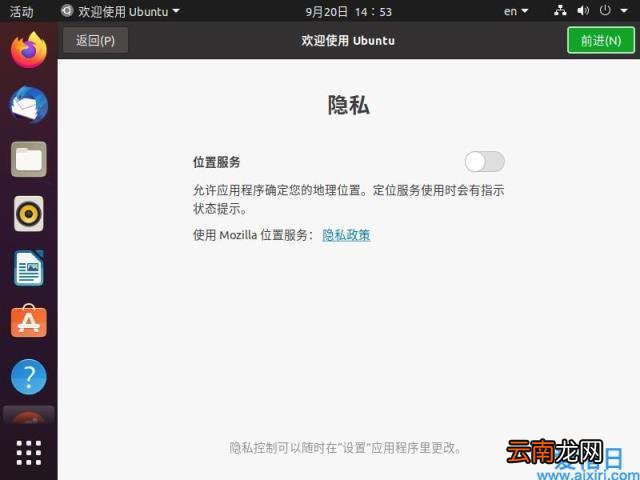Click the 欢迎使用 Ubuntu header bar title
640x480 pixels.
pyautogui.click(x=348, y=40)
